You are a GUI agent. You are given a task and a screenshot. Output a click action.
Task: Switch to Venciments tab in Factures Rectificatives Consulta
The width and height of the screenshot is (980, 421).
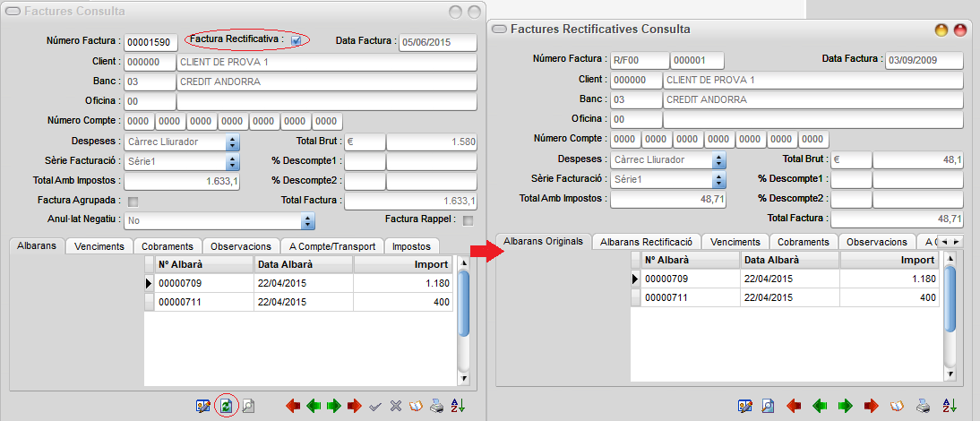735,242
